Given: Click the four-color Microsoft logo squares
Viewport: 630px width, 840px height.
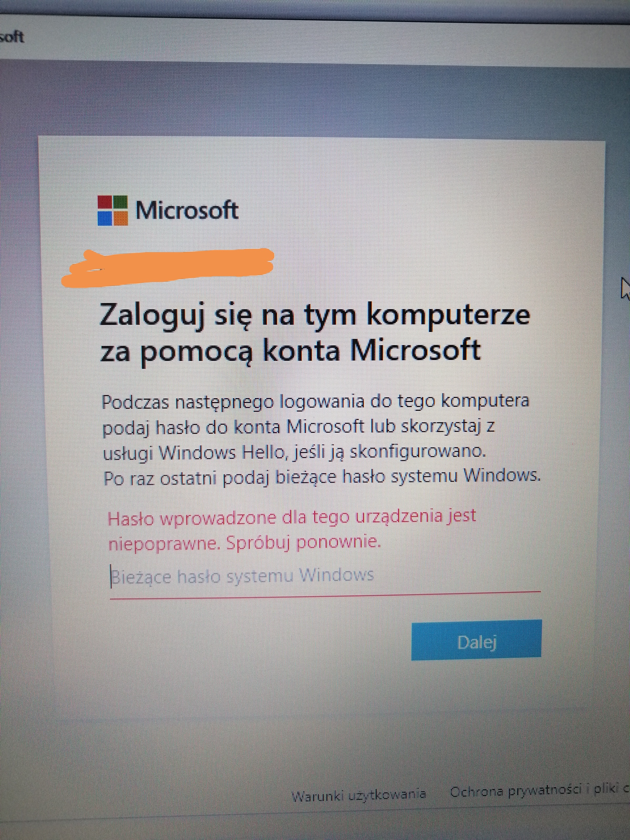Looking at the screenshot, I should coord(113,210).
